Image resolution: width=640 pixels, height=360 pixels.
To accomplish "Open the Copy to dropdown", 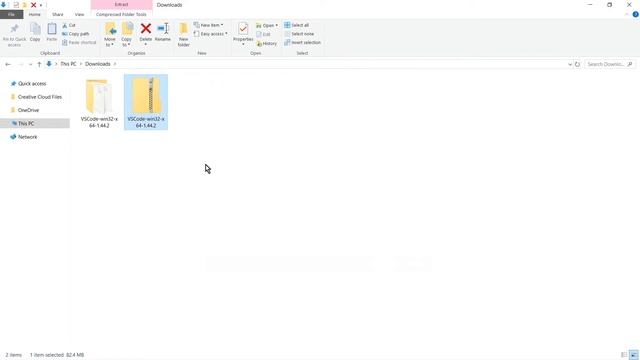I will coord(127,35).
